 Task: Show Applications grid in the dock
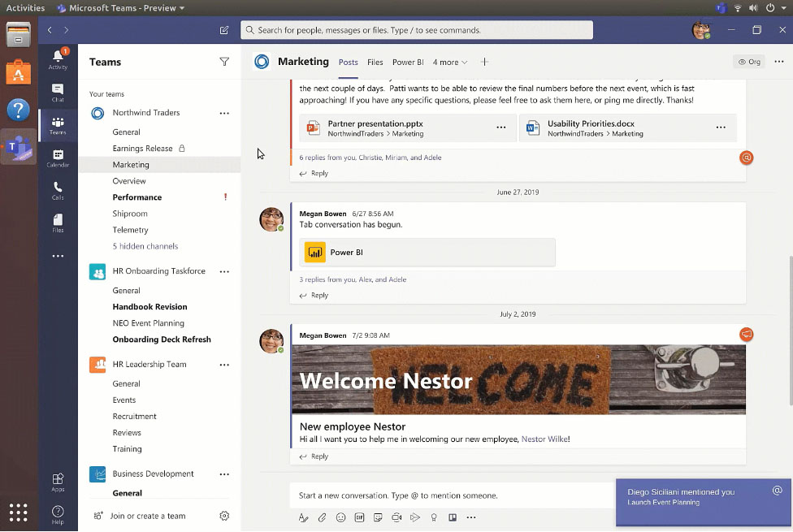(x=18, y=513)
